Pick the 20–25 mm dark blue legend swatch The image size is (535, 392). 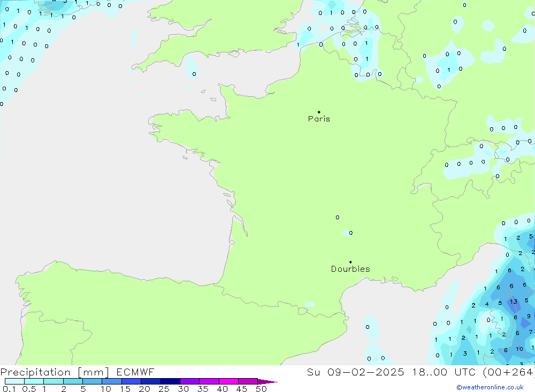point(150,381)
